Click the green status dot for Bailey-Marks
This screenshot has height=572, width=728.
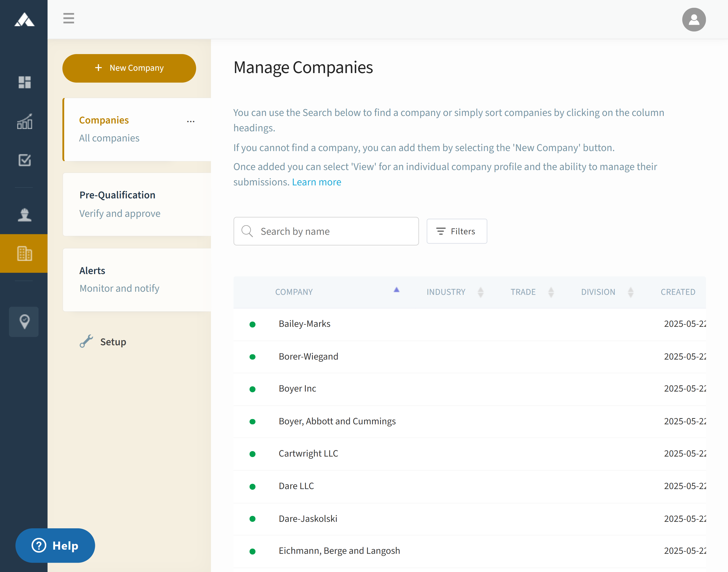click(252, 324)
